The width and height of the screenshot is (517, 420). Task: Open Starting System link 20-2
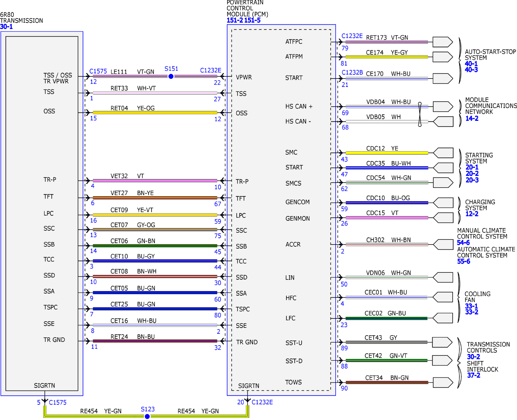coord(472,173)
